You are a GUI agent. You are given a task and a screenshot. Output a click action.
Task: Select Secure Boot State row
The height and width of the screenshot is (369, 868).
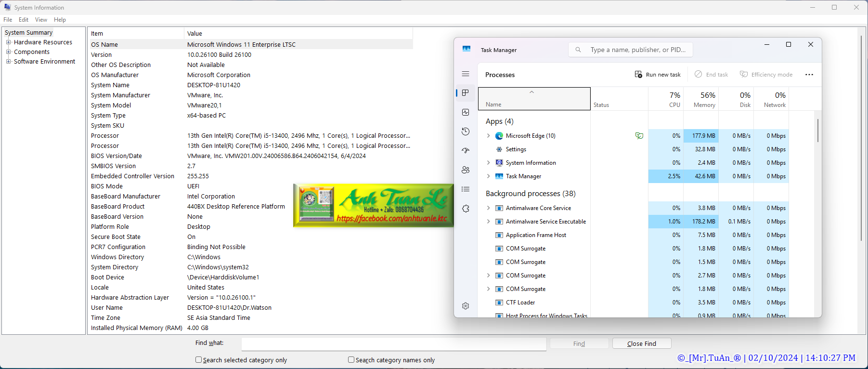[250, 237]
